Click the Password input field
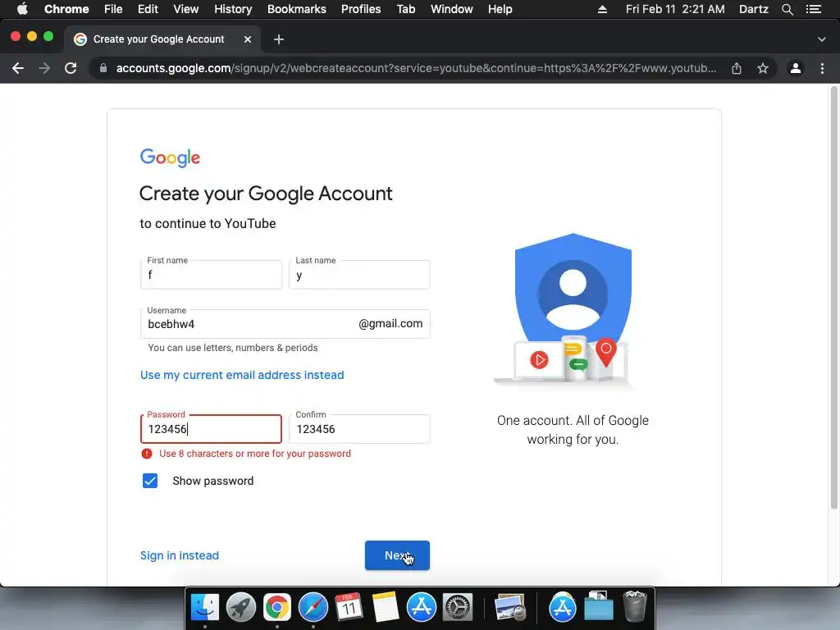840x630 pixels. (x=211, y=428)
